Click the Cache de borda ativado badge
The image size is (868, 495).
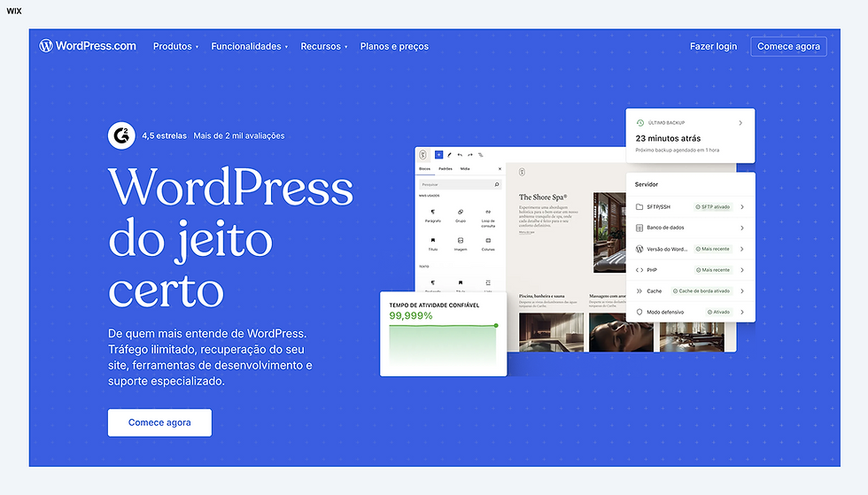pyautogui.click(x=701, y=290)
